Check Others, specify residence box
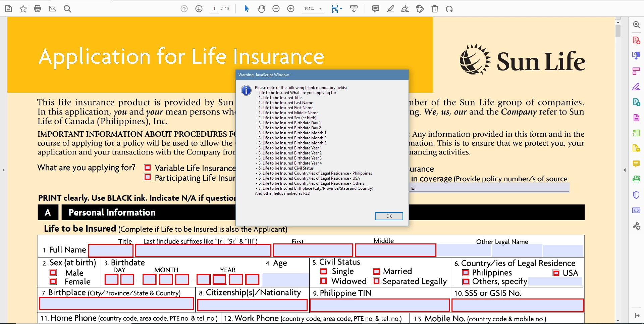Image resolution: width=644 pixels, height=324 pixels. tap(466, 282)
